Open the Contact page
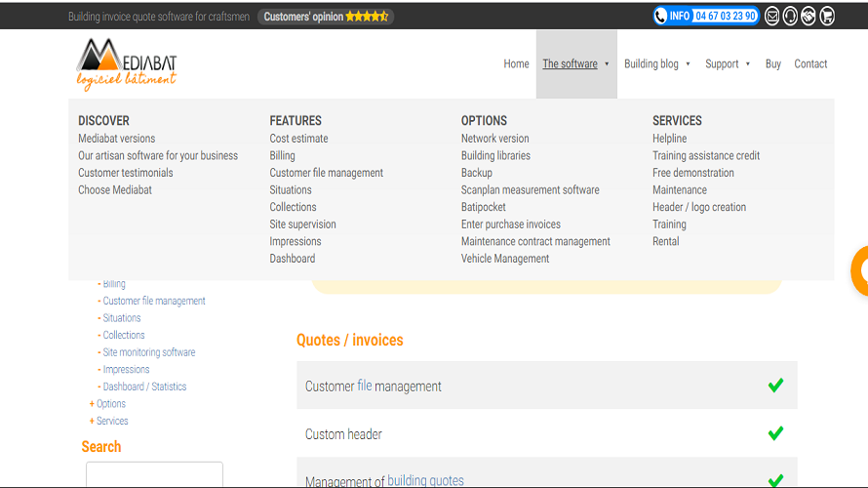 [810, 63]
